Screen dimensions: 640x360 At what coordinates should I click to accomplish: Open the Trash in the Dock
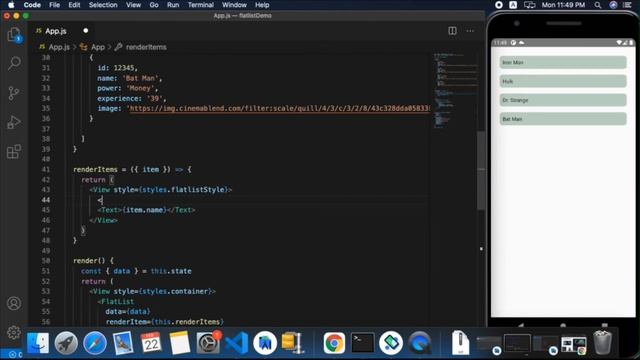(x=602, y=343)
